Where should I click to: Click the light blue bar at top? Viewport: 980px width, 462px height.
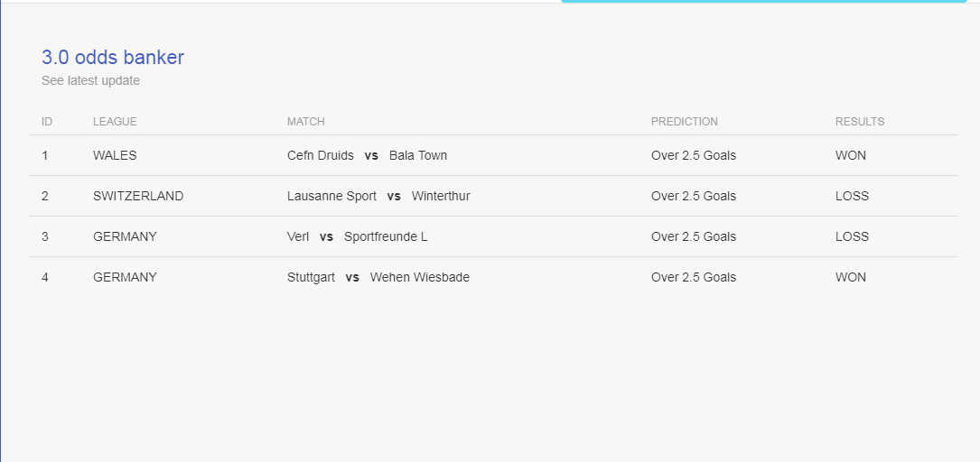pyautogui.click(x=764, y=1)
